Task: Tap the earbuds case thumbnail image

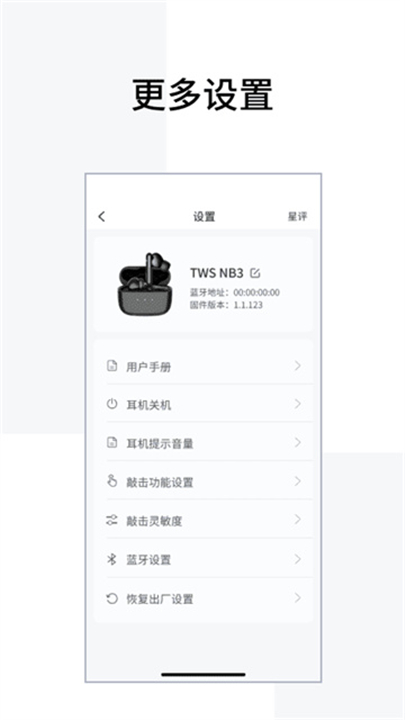Action: point(145,284)
